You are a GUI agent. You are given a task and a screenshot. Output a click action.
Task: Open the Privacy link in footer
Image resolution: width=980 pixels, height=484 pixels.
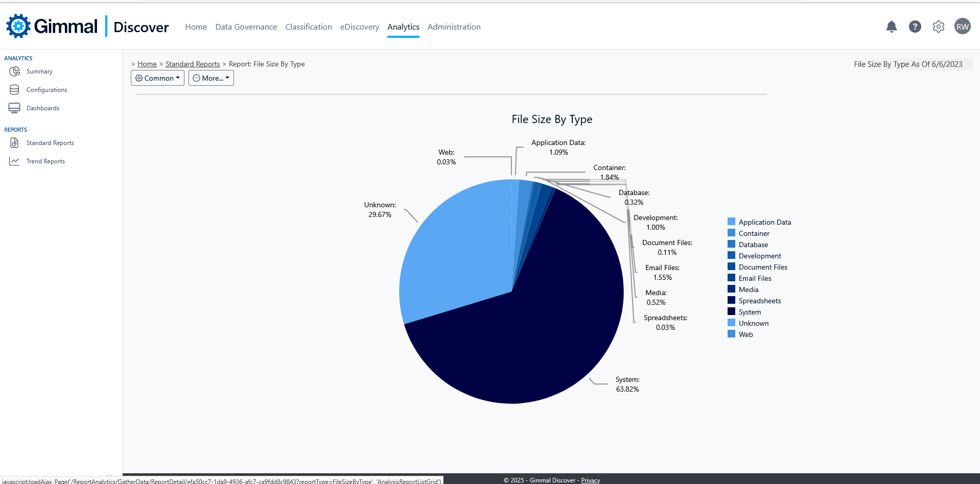pyautogui.click(x=590, y=480)
